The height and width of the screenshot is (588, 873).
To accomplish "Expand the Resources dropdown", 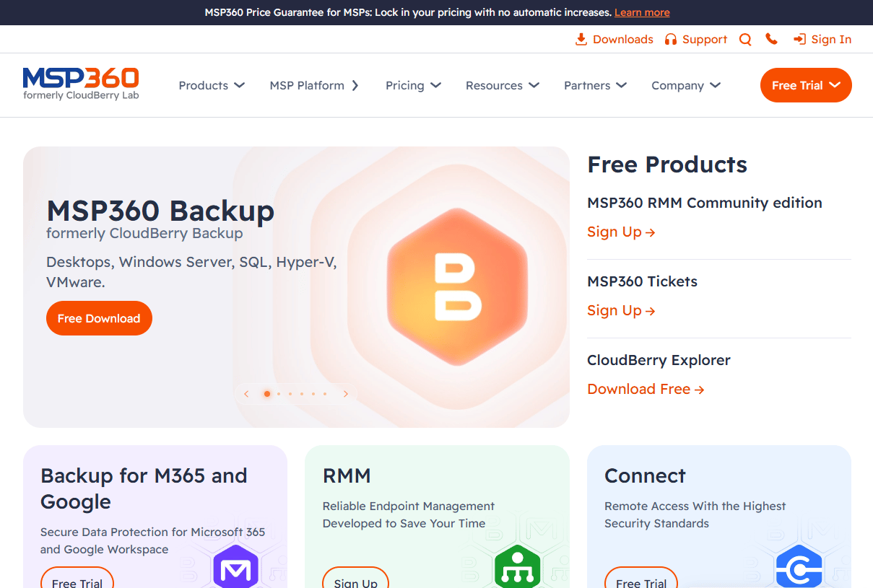I will [503, 85].
